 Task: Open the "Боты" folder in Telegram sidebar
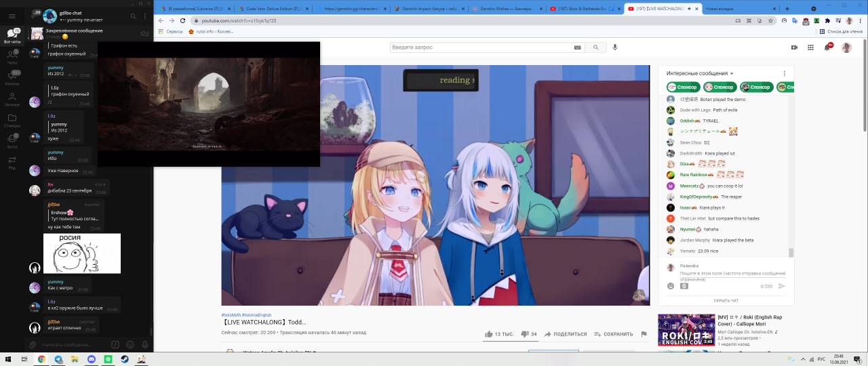12,141
